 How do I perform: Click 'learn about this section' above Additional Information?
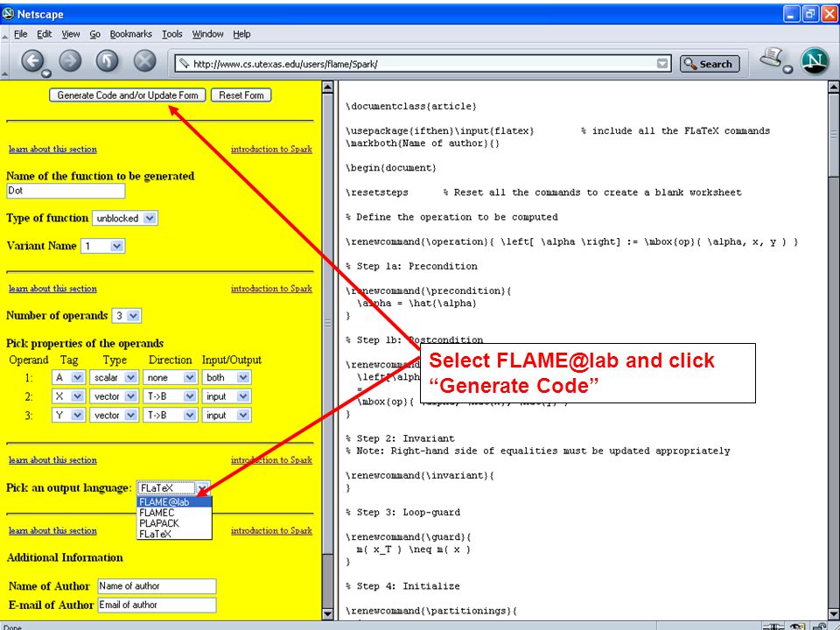pyautogui.click(x=52, y=530)
